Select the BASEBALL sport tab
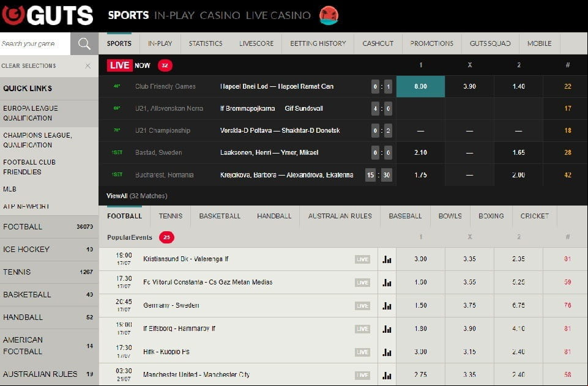Screen dimensions: 588x386 pos(406,216)
